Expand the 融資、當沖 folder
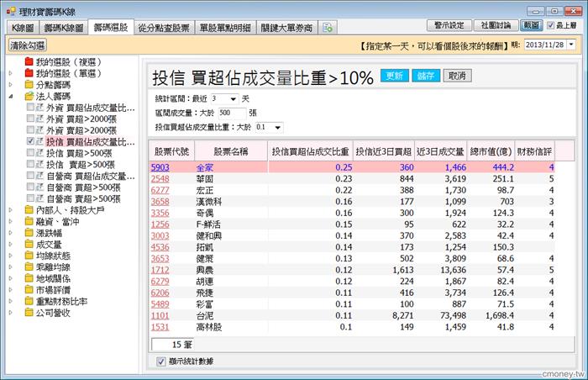Viewport: 588px width, 380px height. coord(10,222)
